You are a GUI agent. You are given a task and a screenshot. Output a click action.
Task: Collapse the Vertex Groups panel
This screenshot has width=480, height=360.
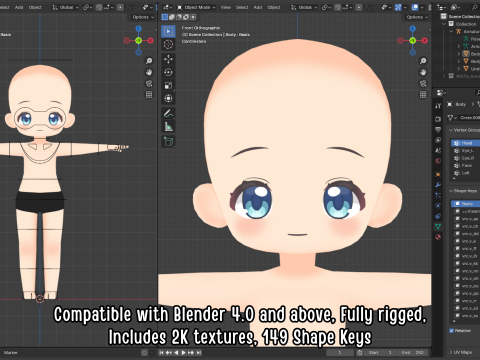pyautogui.click(x=451, y=130)
